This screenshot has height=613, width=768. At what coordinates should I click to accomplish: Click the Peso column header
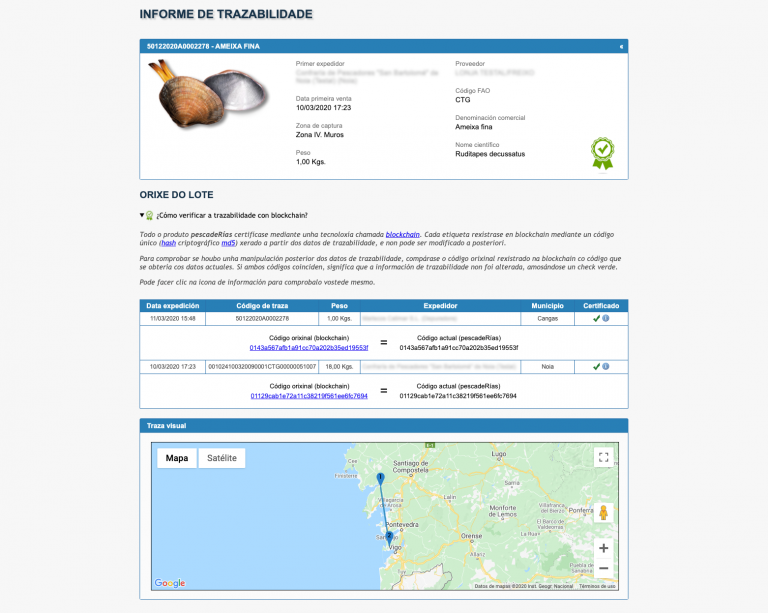[339, 306]
